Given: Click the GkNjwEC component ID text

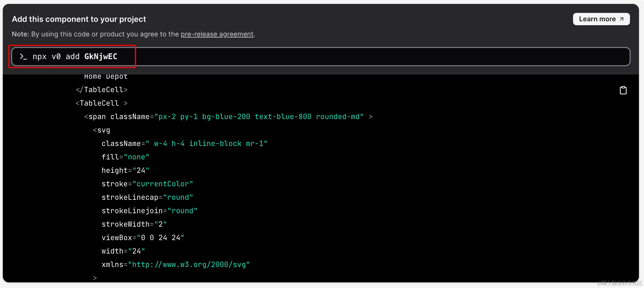Looking at the screenshot, I should point(101,57).
